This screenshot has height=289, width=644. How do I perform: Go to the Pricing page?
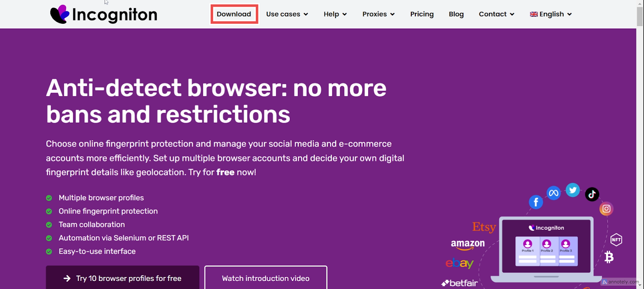(x=422, y=14)
